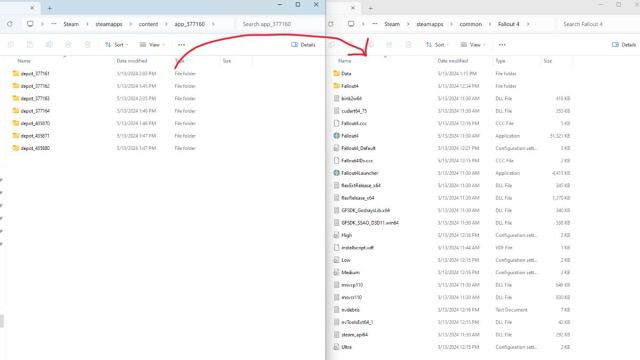Toggle Details pane in Fallout 4 window
This screenshot has width=640, height=360.
624,44
